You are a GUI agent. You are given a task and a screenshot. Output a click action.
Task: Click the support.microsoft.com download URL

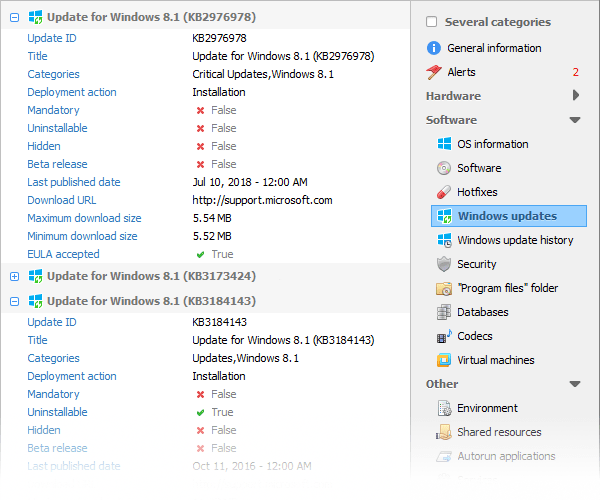pos(262,200)
